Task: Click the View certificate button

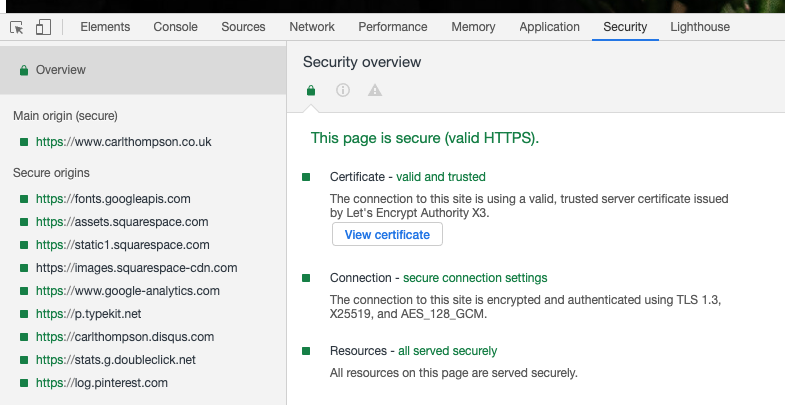Action: [x=387, y=234]
